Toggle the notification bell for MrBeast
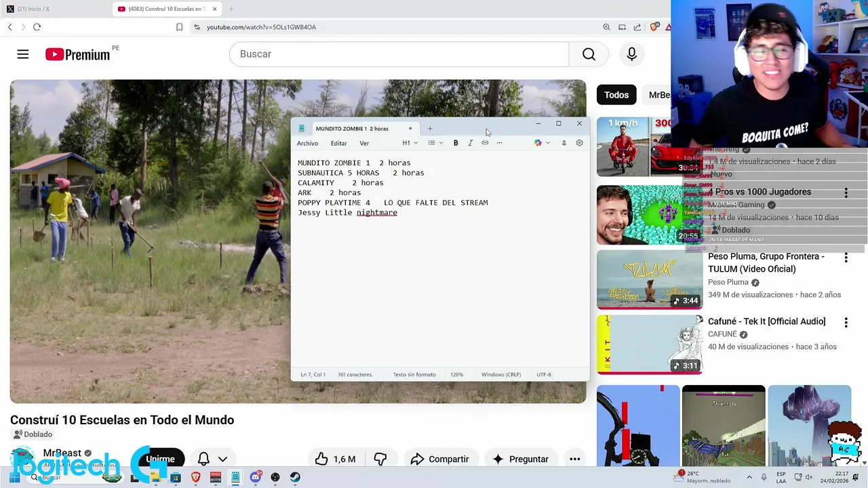The height and width of the screenshot is (488, 868). click(x=203, y=459)
